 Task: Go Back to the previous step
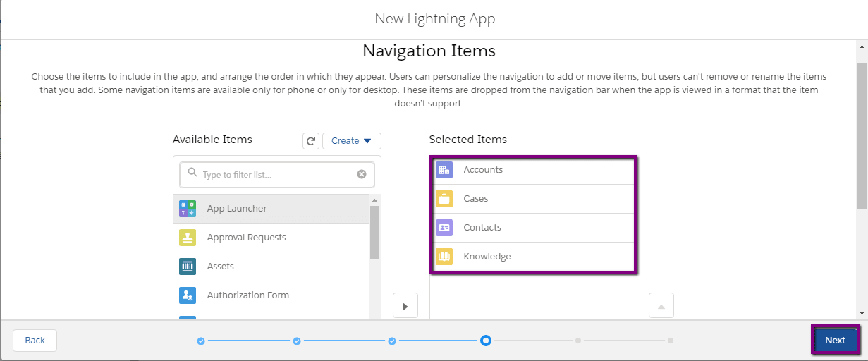click(35, 341)
